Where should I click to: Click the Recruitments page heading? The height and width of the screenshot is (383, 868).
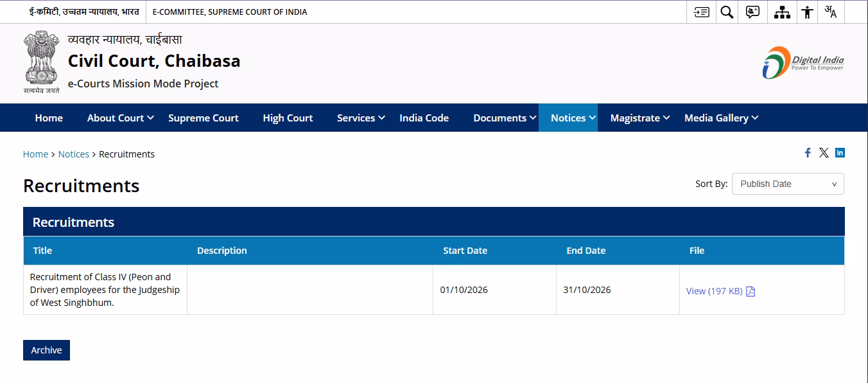tap(82, 186)
